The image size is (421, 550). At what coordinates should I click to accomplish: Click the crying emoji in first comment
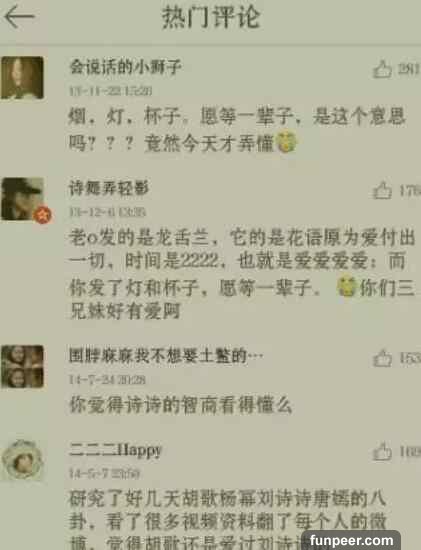pyautogui.click(x=287, y=142)
